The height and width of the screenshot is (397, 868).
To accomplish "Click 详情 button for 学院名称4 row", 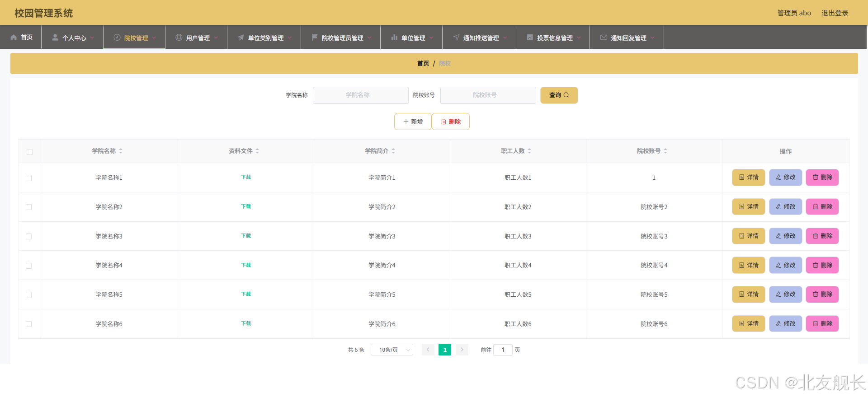I will point(749,265).
